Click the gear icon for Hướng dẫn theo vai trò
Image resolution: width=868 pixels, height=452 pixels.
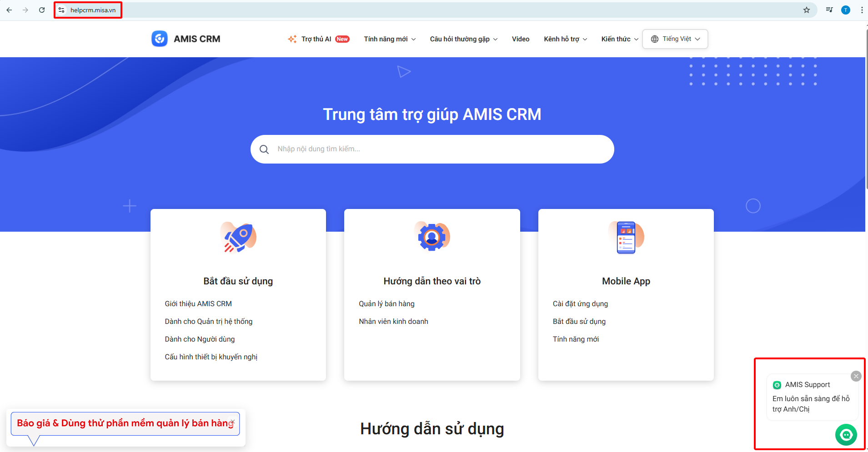(432, 237)
